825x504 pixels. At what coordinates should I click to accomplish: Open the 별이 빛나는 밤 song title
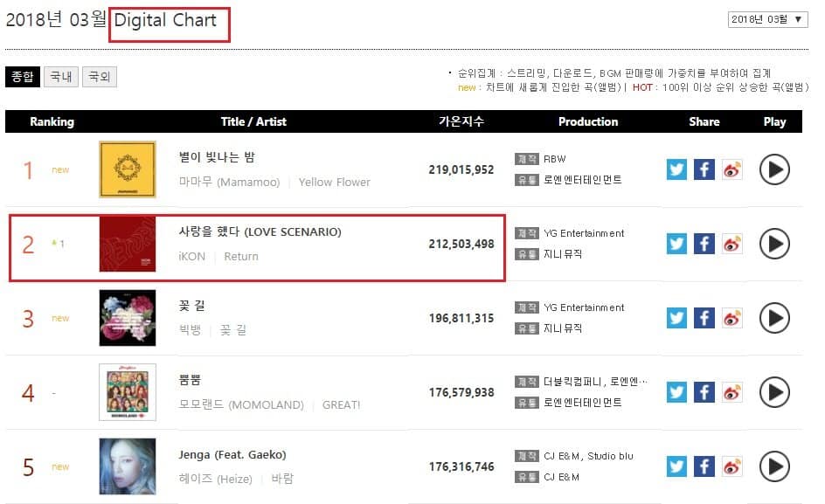click(x=216, y=158)
